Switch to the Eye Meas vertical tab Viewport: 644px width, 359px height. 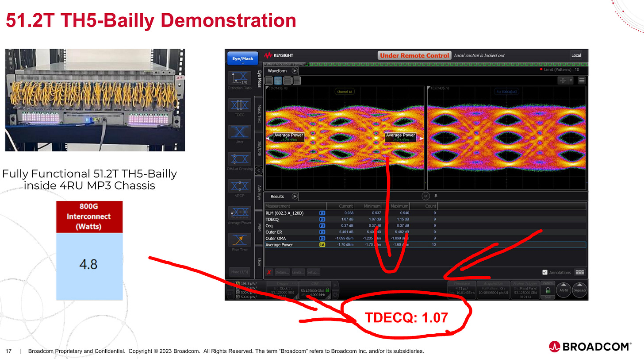(259, 80)
